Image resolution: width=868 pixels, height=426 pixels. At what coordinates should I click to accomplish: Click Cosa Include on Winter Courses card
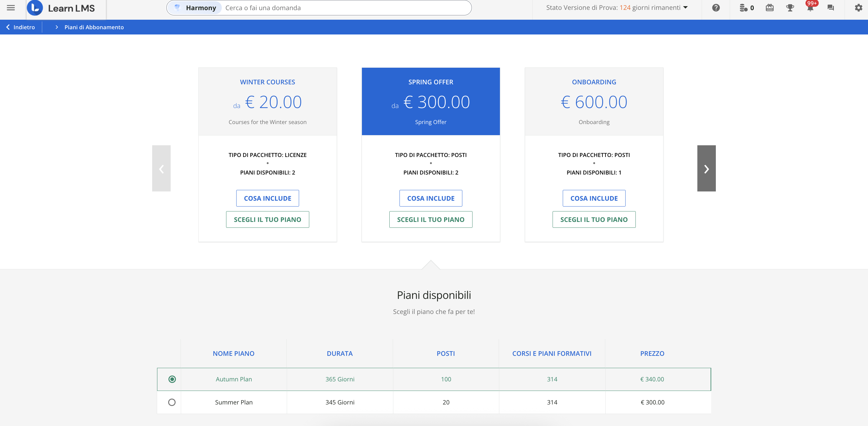(268, 198)
